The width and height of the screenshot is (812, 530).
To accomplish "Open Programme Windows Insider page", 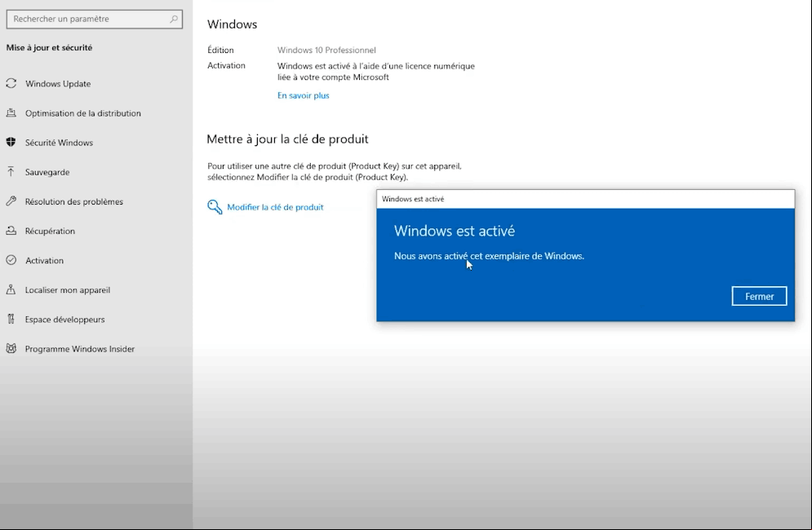I will pos(80,349).
